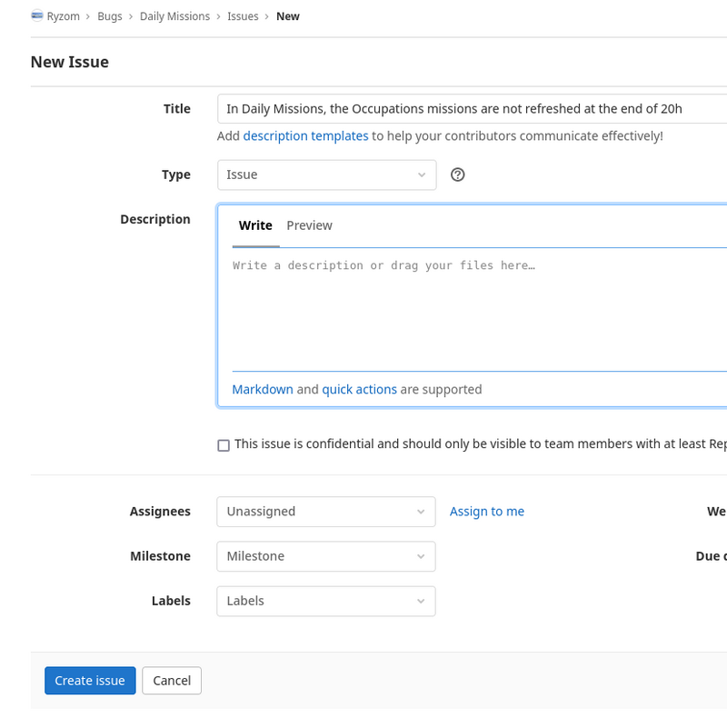727x728 pixels.
Task: Follow the Markdown help link
Action: tap(263, 389)
